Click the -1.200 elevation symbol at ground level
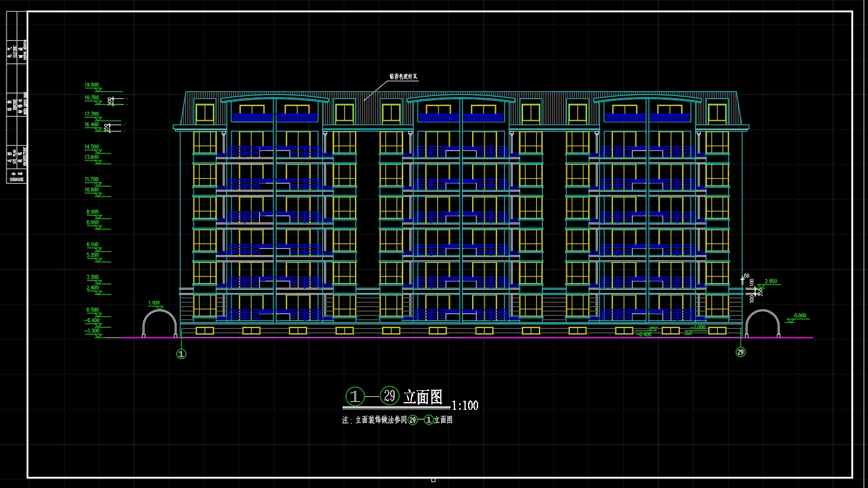This screenshot has width=868, height=488. [x=93, y=332]
